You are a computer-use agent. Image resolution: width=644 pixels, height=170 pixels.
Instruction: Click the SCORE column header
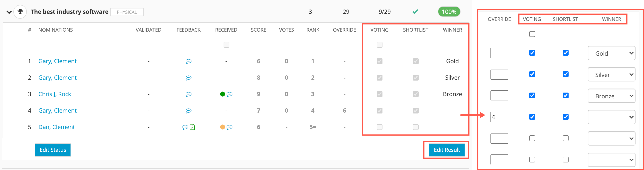pos(258,30)
